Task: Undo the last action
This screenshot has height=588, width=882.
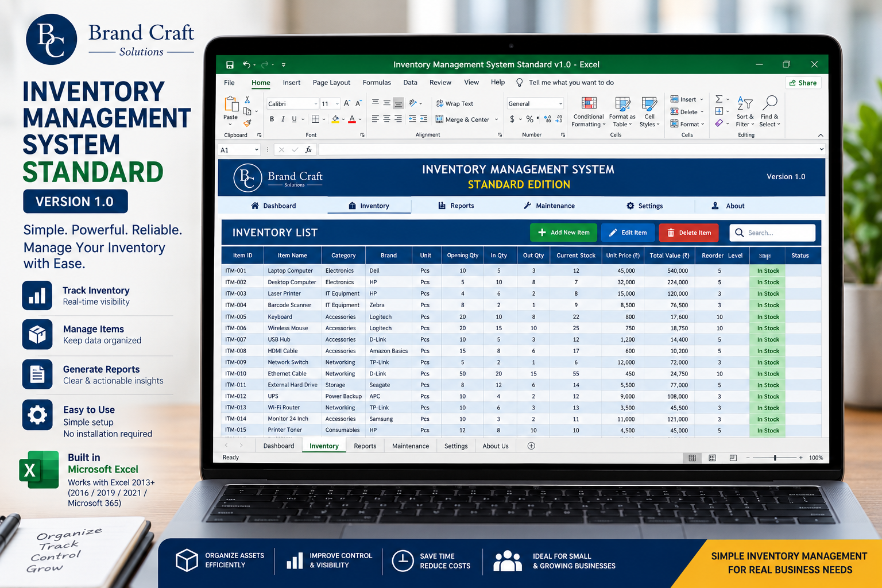Action: 246,65
